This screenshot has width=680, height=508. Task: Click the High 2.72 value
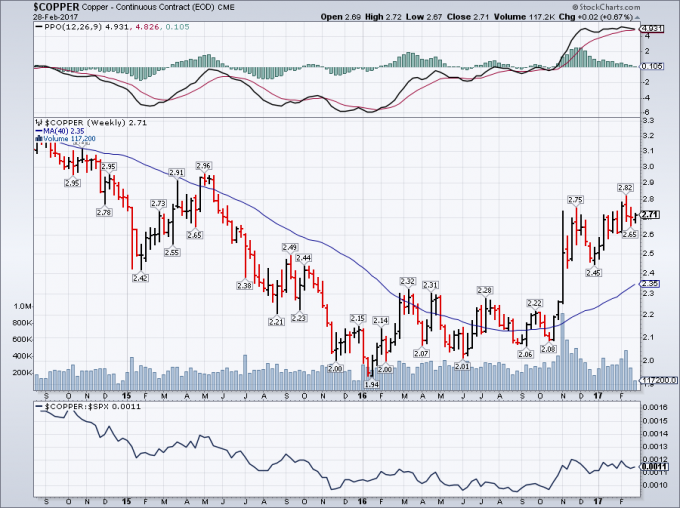[383, 17]
